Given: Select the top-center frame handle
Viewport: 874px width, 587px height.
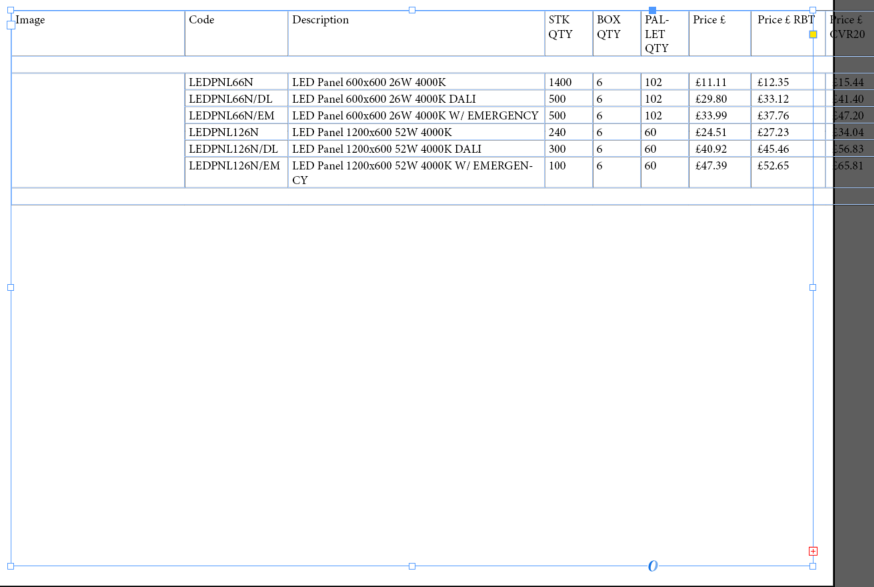Looking at the screenshot, I should [412, 10].
